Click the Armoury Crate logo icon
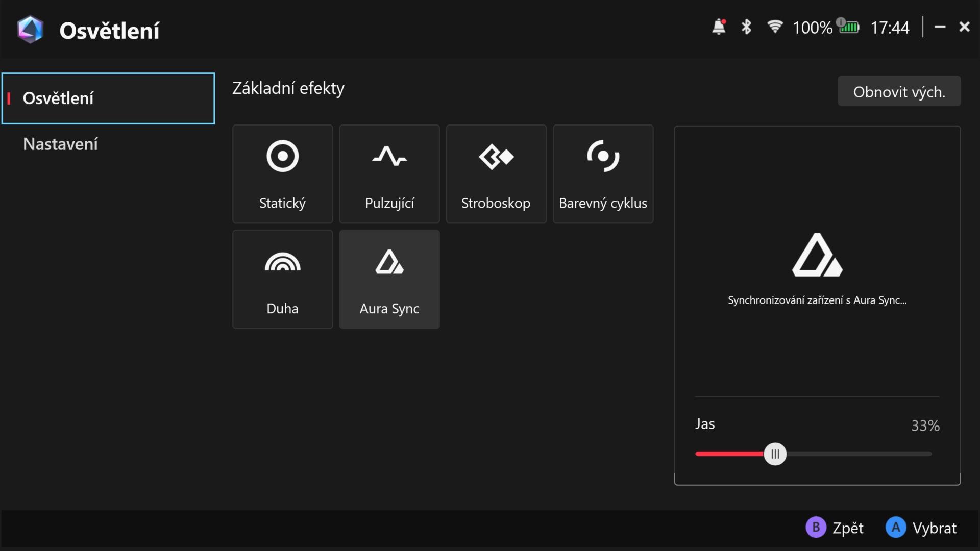980x551 pixels. point(30,30)
